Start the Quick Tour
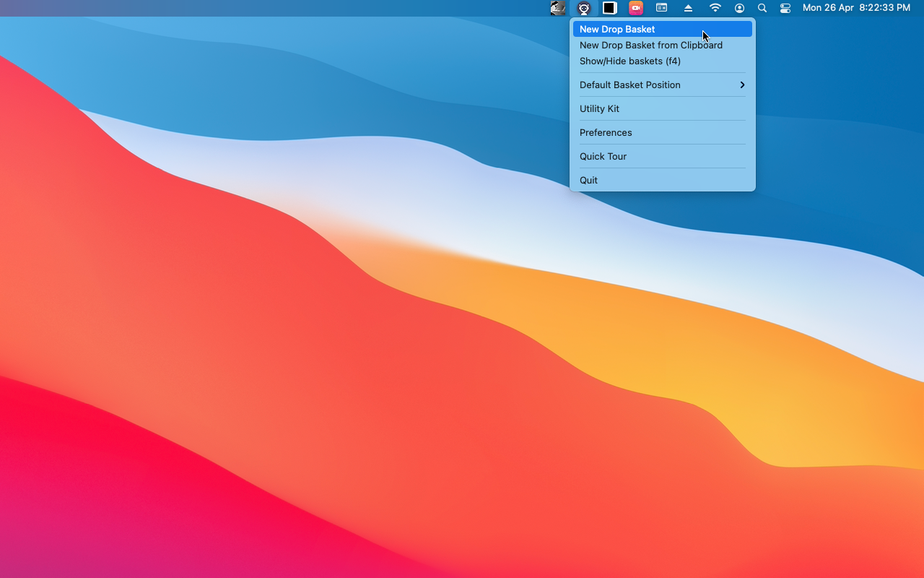The width and height of the screenshot is (924, 578). [603, 156]
